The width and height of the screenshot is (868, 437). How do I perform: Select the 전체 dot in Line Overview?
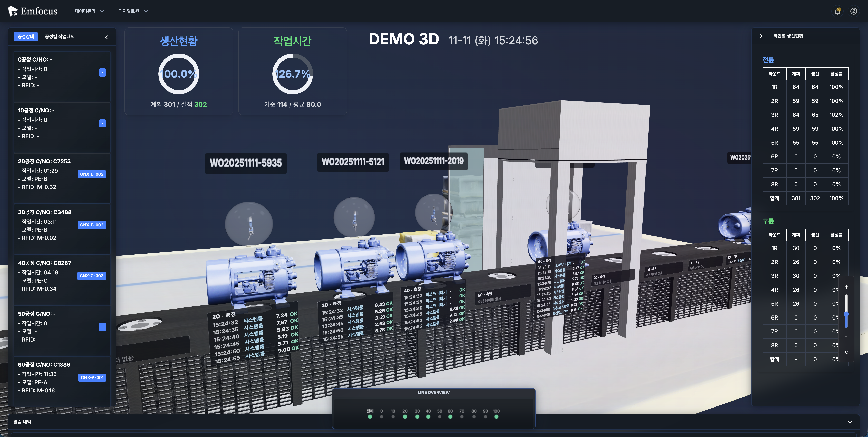pos(370,417)
